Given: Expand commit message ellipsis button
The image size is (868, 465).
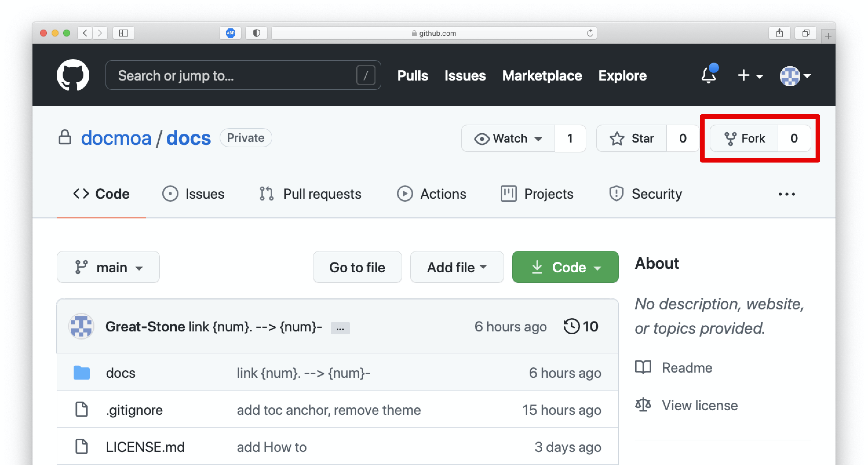Looking at the screenshot, I should click(x=340, y=328).
